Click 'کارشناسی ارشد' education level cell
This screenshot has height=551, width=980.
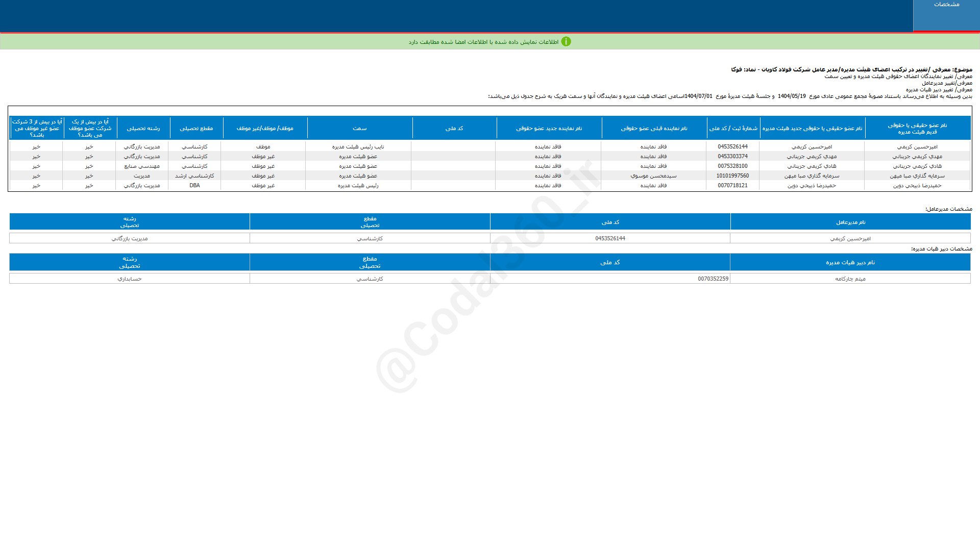[x=194, y=176]
